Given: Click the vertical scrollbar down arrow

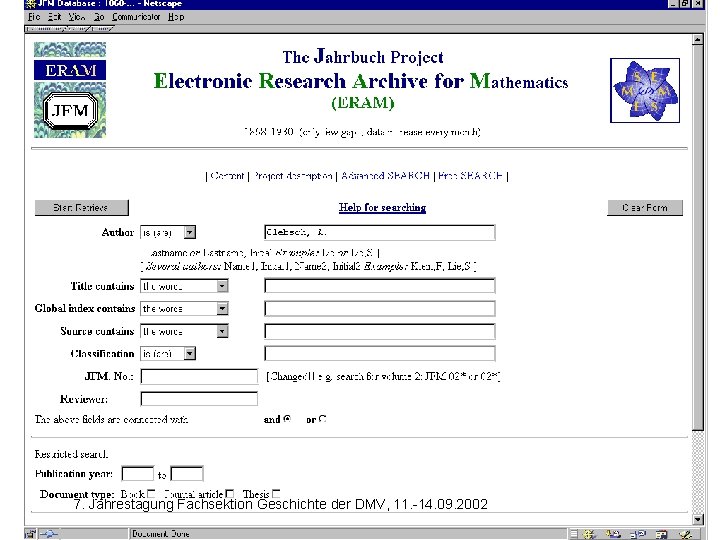Looking at the screenshot, I should coord(698,519).
